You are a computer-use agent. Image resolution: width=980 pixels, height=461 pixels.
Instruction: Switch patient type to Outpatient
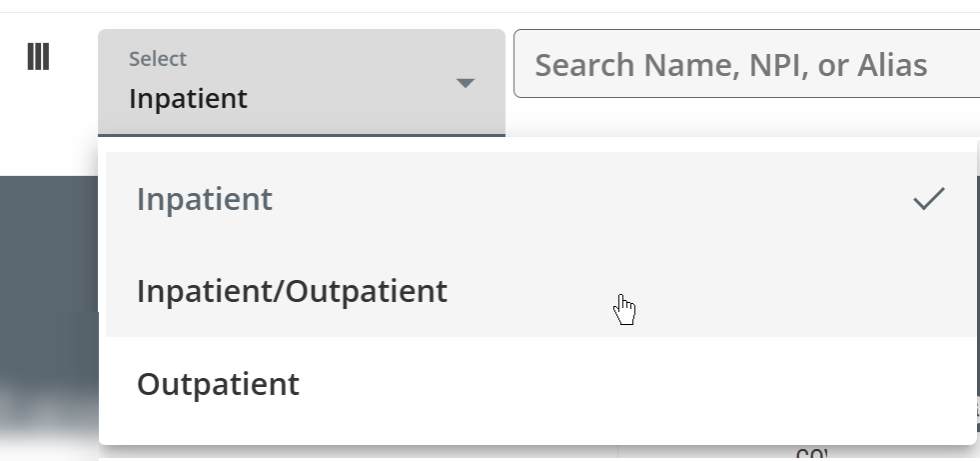tap(218, 384)
